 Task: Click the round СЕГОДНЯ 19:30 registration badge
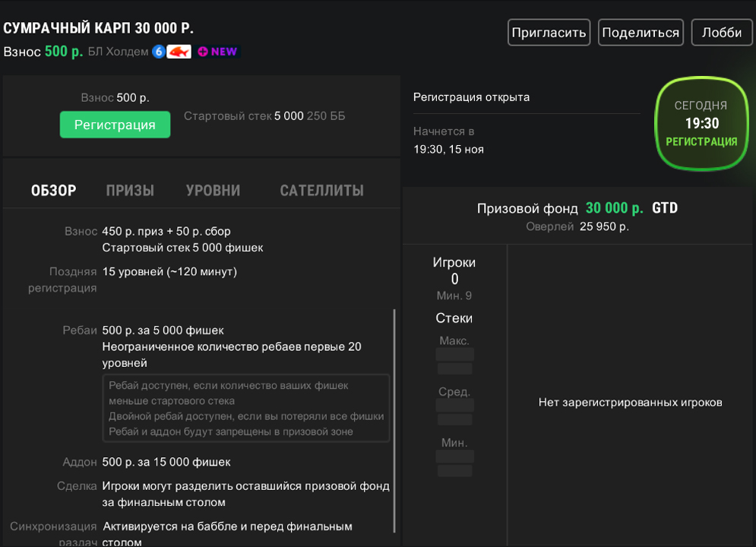pyautogui.click(x=701, y=124)
